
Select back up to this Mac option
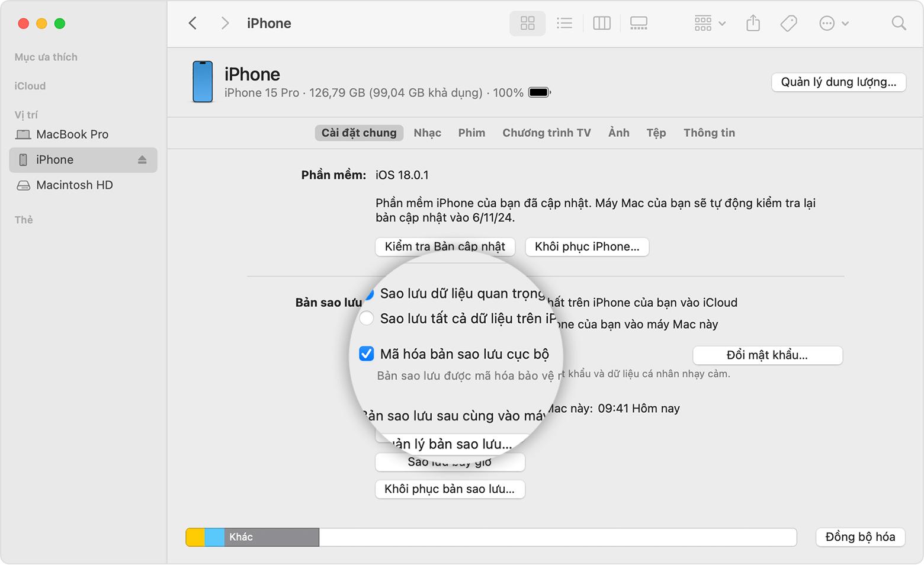coord(367,318)
